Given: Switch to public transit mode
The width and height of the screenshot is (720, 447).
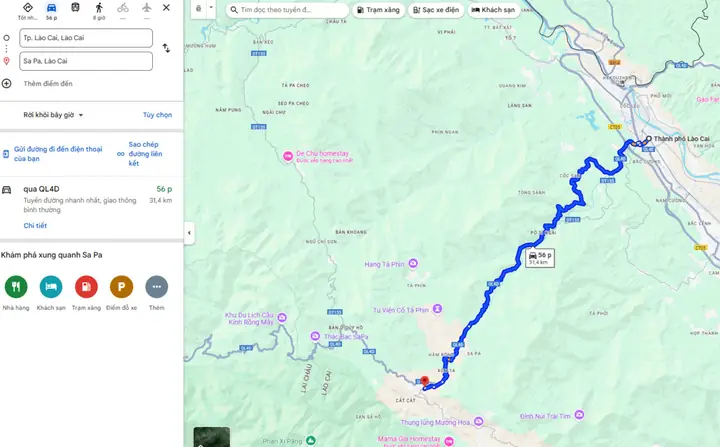Looking at the screenshot, I should pyautogui.click(x=75, y=7).
